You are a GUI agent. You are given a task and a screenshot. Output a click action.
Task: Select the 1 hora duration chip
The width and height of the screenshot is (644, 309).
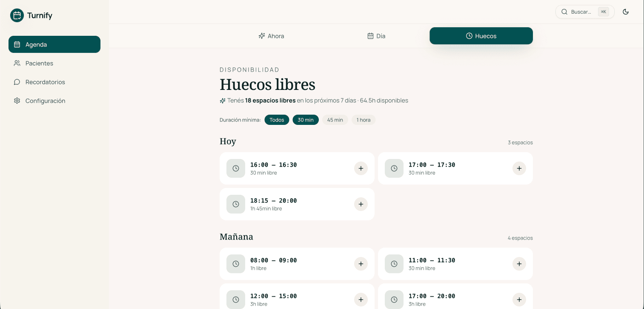pos(363,120)
